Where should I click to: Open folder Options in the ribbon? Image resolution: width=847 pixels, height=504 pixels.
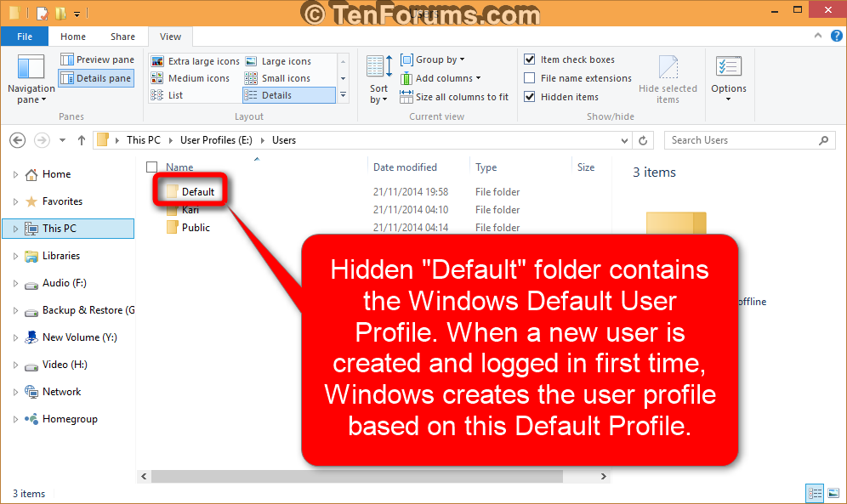(728, 79)
